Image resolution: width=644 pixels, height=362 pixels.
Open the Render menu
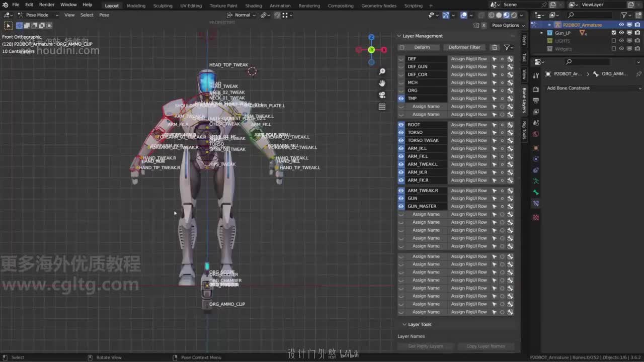47,5
